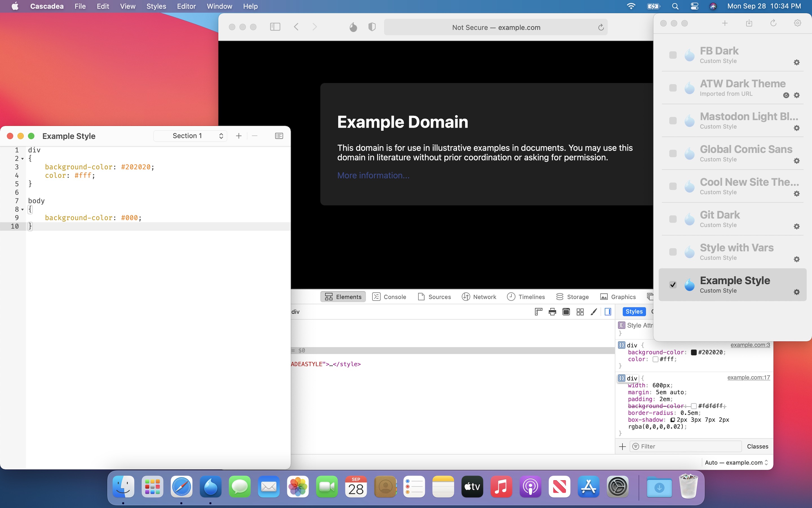
Task: Enable the Cool New Site Theme checkbox
Action: tap(673, 187)
